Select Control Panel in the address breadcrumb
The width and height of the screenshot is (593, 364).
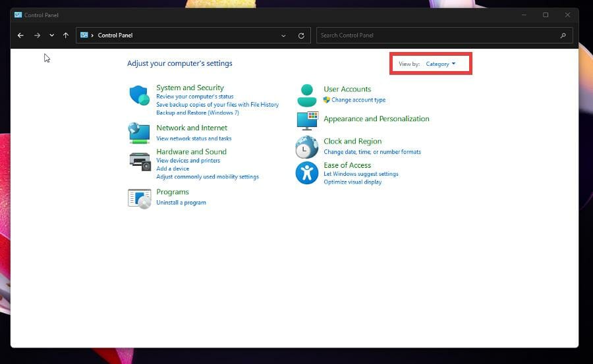(x=115, y=36)
